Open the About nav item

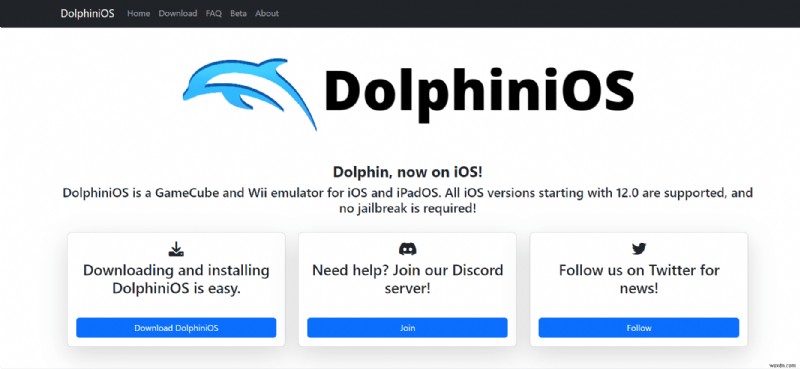pos(267,14)
